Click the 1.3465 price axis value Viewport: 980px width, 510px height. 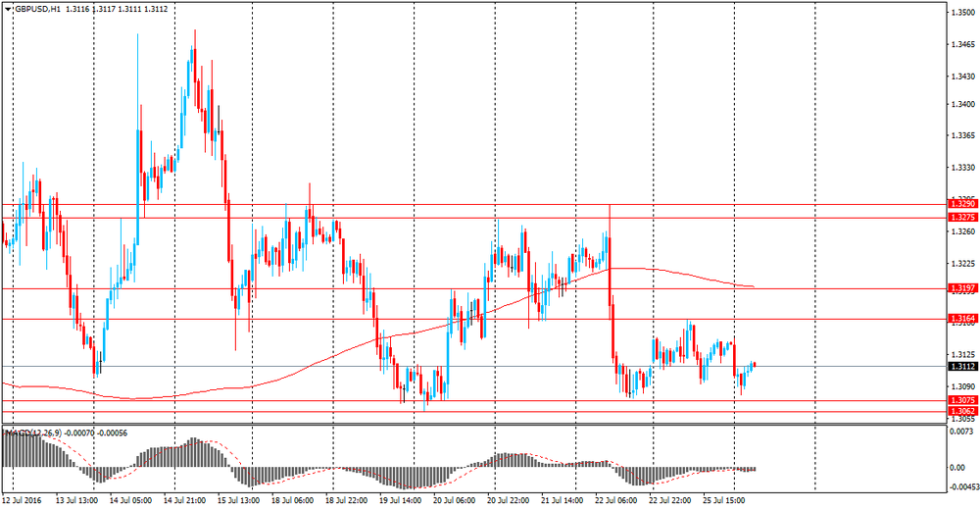click(x=963, y=45)
